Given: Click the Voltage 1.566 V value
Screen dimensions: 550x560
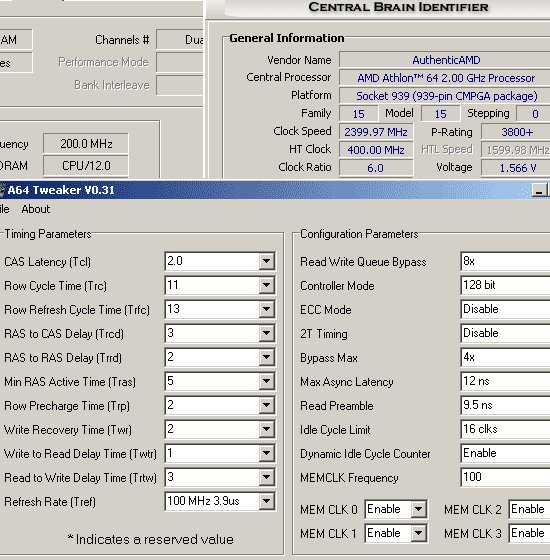Looking at the screenshot, I should coord(516,168).
